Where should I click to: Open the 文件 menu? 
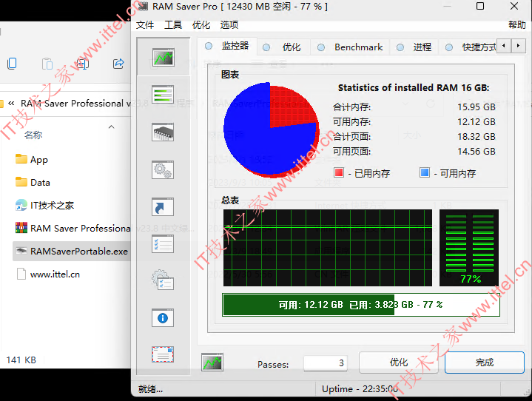coord(145,24)
